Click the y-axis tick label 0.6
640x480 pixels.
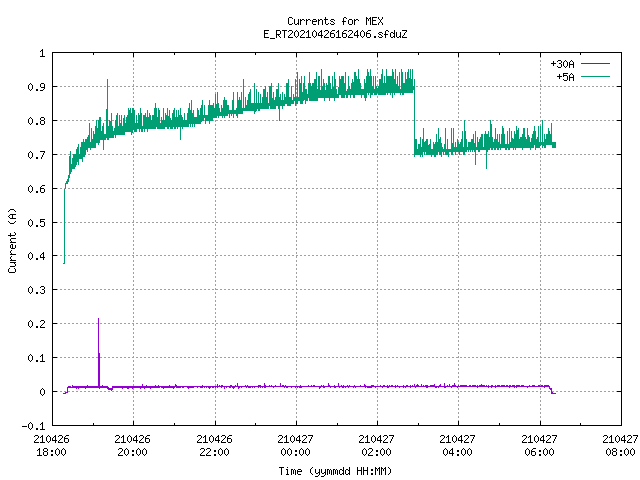click(36, 189)
